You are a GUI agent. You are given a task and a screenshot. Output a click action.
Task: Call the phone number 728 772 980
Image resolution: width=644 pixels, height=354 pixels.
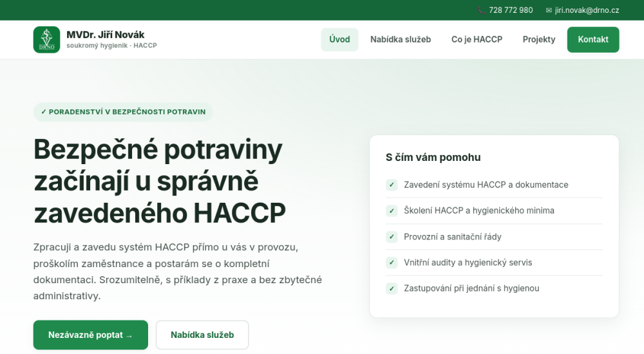511,10
